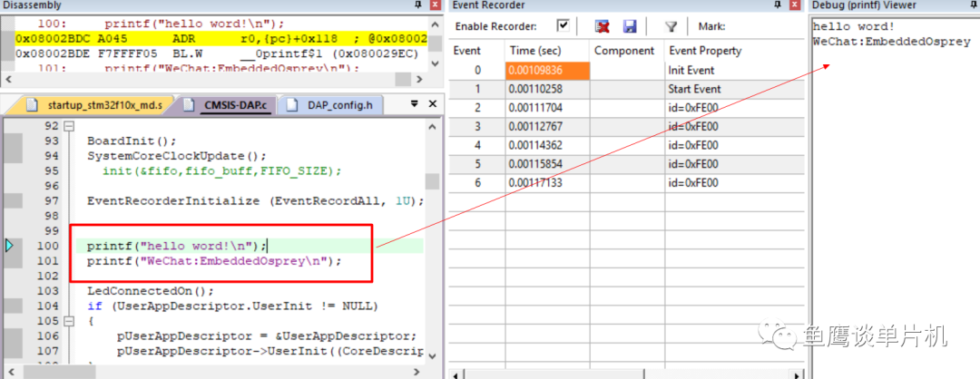Viewport: 980px width, 379px height.
Task: Click the Event Recorder horizontal scroll left arrow
Action: click(x=456, y=375)
